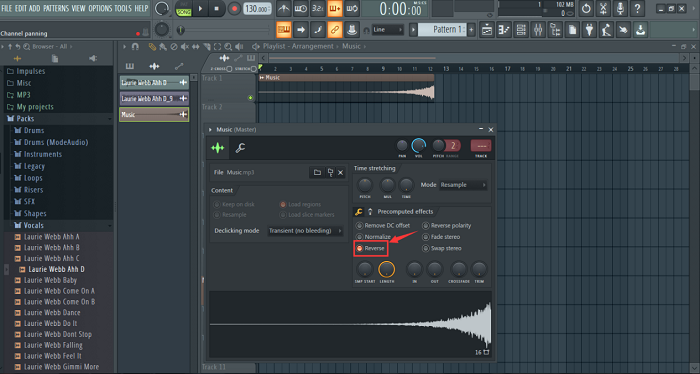Open the piano roll toolbar icon
The image size is (700, 374).
(504, 30)
